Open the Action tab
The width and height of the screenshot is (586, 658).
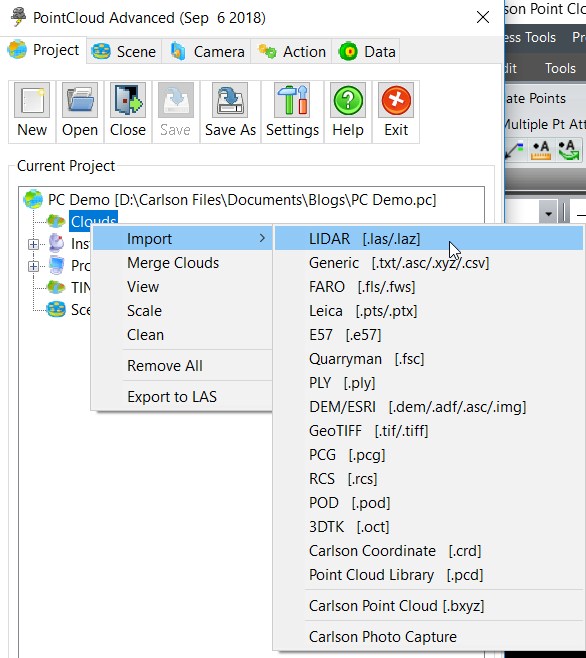(291, 52)
